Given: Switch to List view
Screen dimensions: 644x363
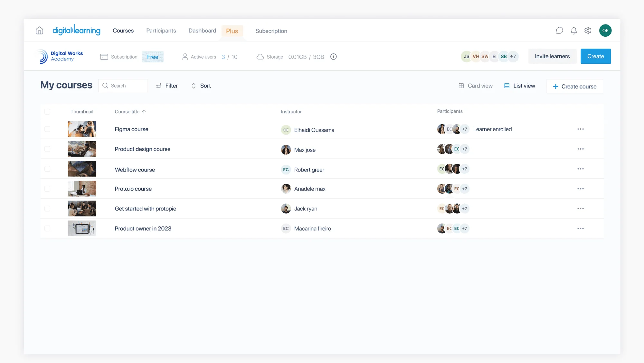Looking at the screenshot, I should [x=519, y=86].
